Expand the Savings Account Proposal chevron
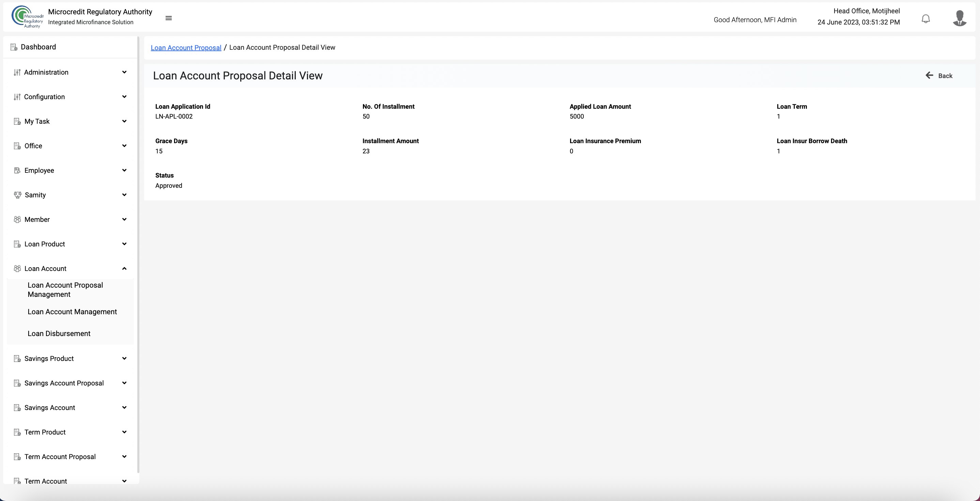980x501 pixels. pyautogui.click(x=124, y=383)
